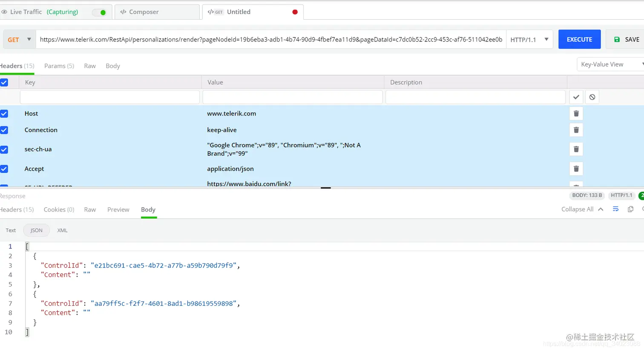Switch response view to XML

pyautogui.click(x=62, y=230)
